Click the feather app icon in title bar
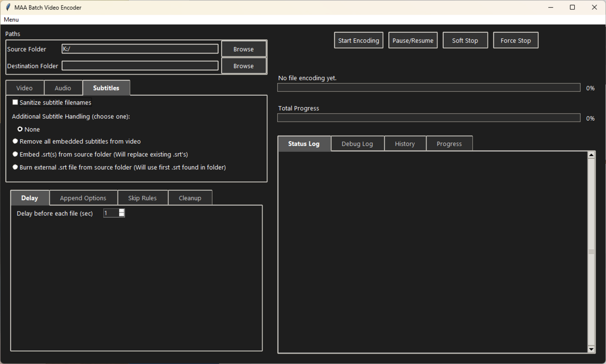 (x=8, y=8)
